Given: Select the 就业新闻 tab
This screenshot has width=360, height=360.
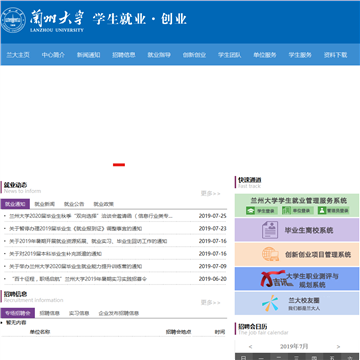Looking at the screenshot, I should pyautogui.click(x=45, y=204).
